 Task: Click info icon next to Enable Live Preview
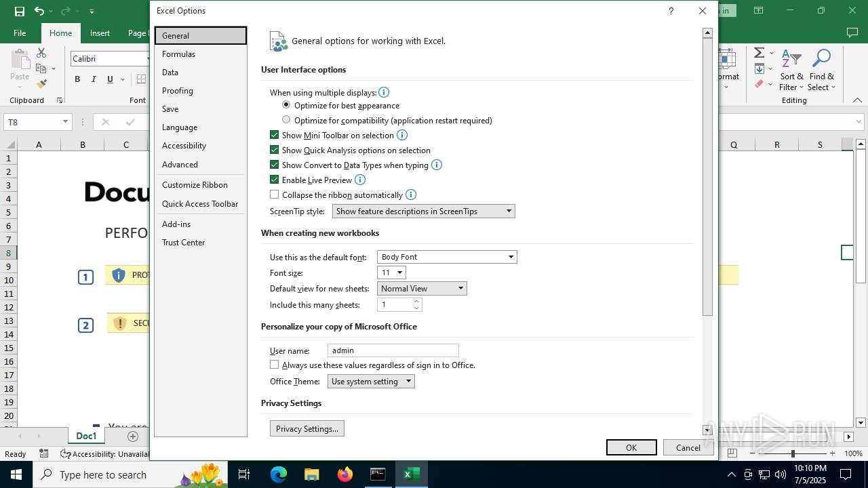pos(360,180)
